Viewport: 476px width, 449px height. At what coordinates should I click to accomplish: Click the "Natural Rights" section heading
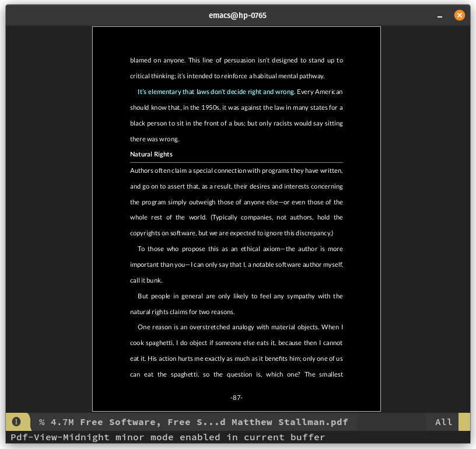pos(151,154)
